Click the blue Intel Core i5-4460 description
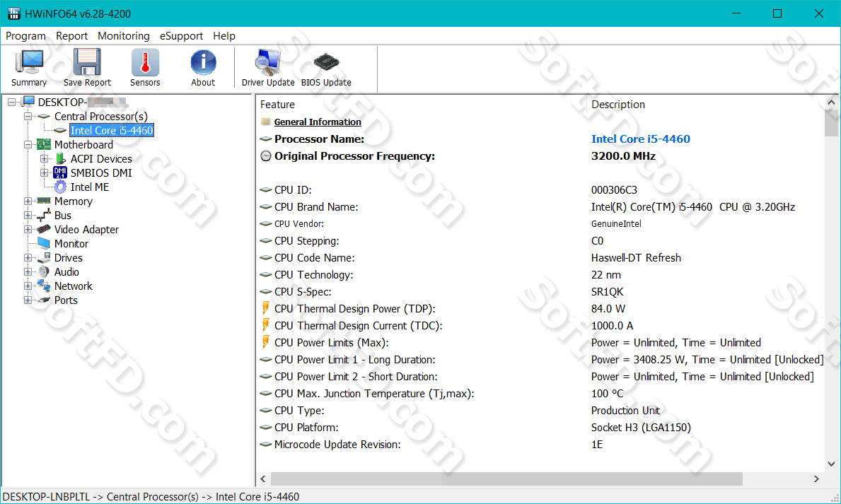Viewport: 841px width, 504px height. click(640, 139)
